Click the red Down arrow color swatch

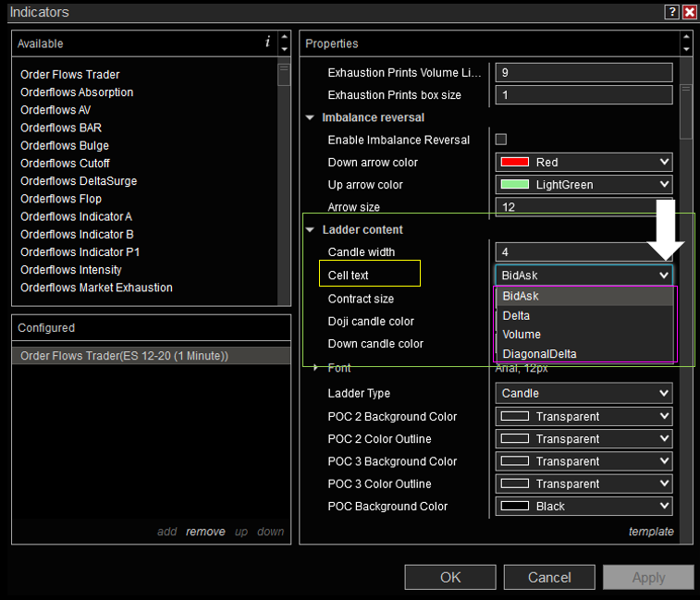514,162
